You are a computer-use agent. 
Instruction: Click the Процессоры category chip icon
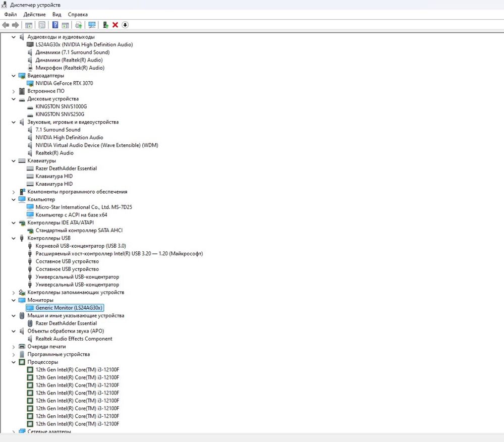22,362
